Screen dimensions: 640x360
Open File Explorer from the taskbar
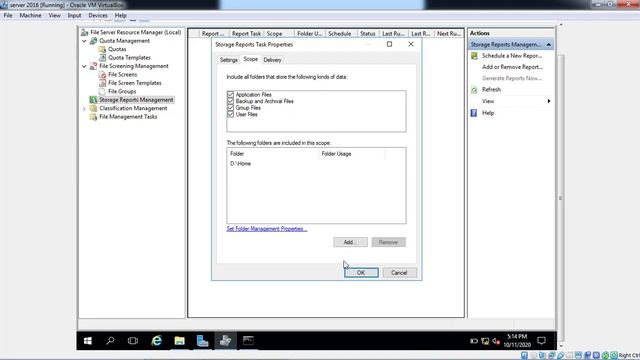[x=179, y=341]
